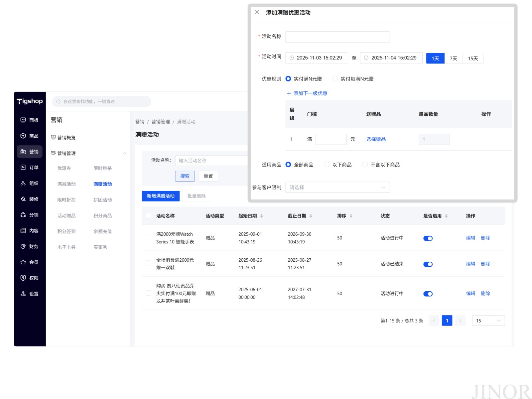
Task: Click the search magnifier icon in top bar
Action: point(59,101)
